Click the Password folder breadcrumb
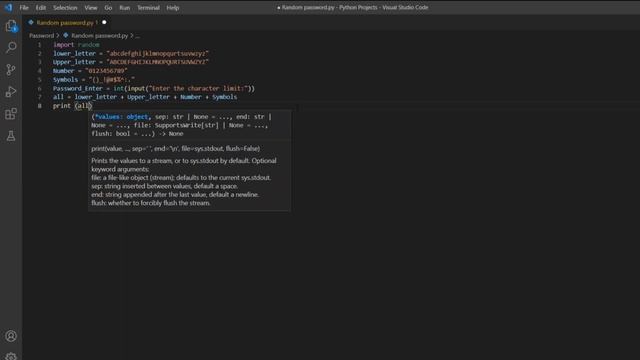Screen dimensions: 640x360 [41, 36]
